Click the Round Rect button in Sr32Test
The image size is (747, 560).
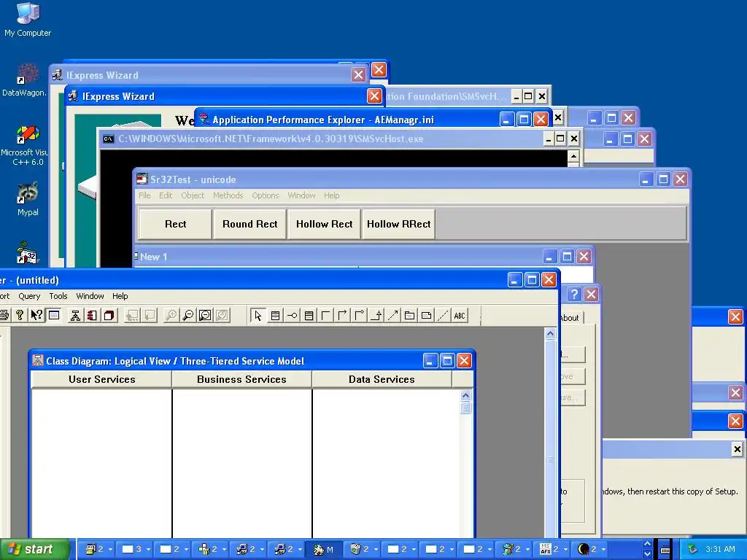click(249, 224)
